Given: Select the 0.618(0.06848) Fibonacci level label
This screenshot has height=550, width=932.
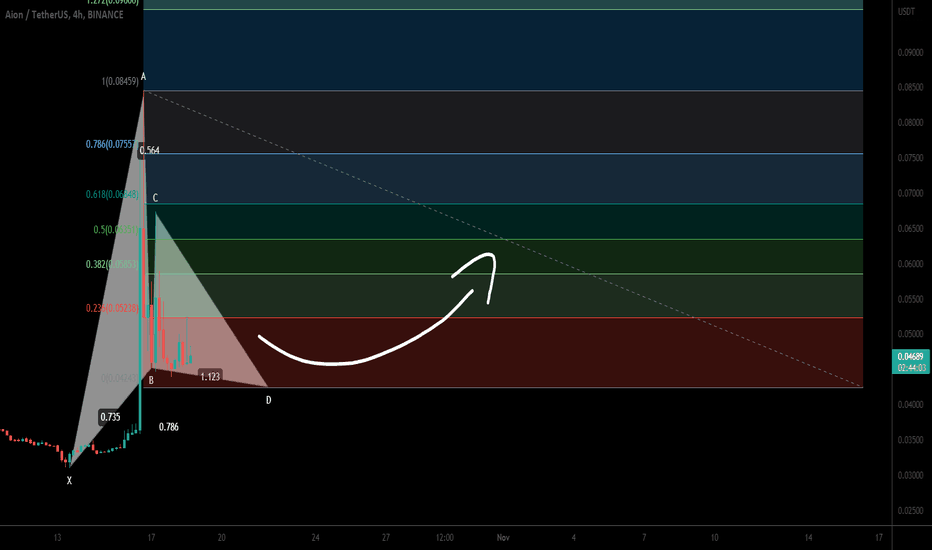Looking at the screenshot, I should coord(112,194).
